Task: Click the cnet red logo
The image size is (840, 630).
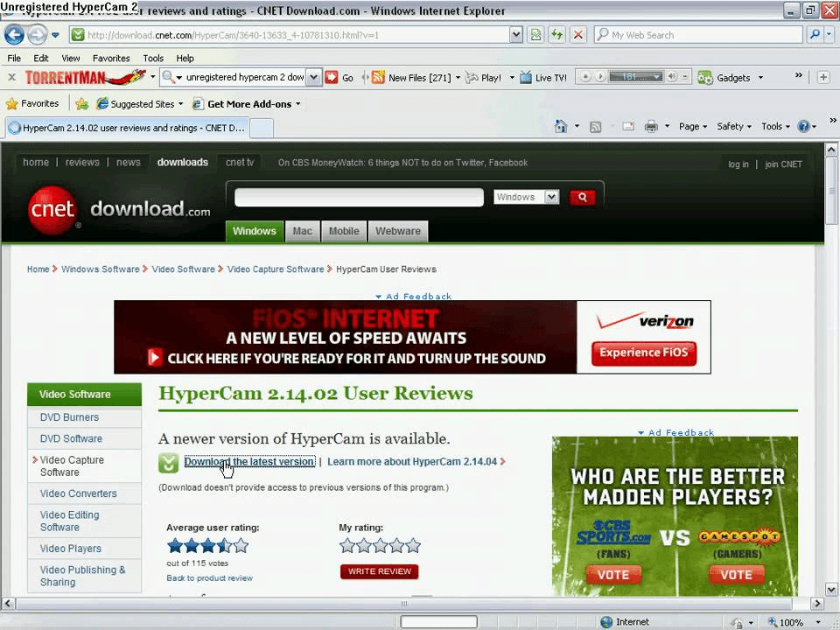Action: pos(52,209)
